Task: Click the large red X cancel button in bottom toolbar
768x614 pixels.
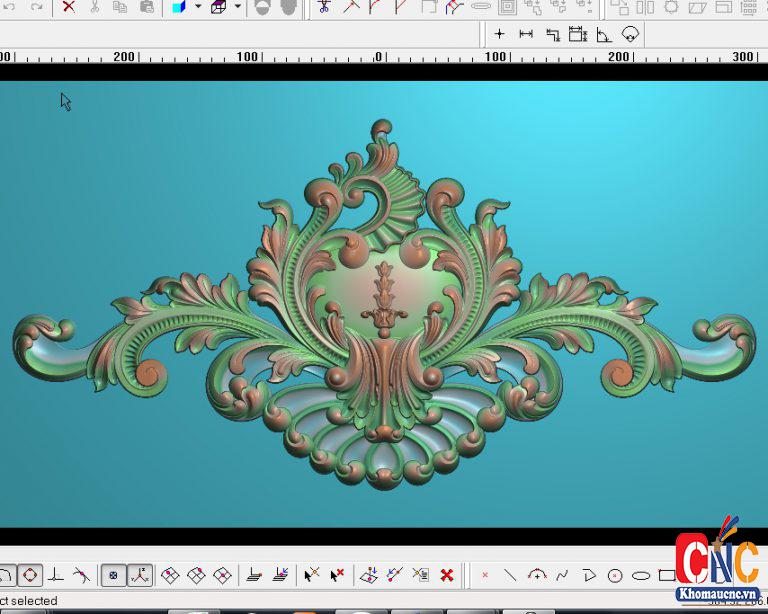Action: point(447,575)
